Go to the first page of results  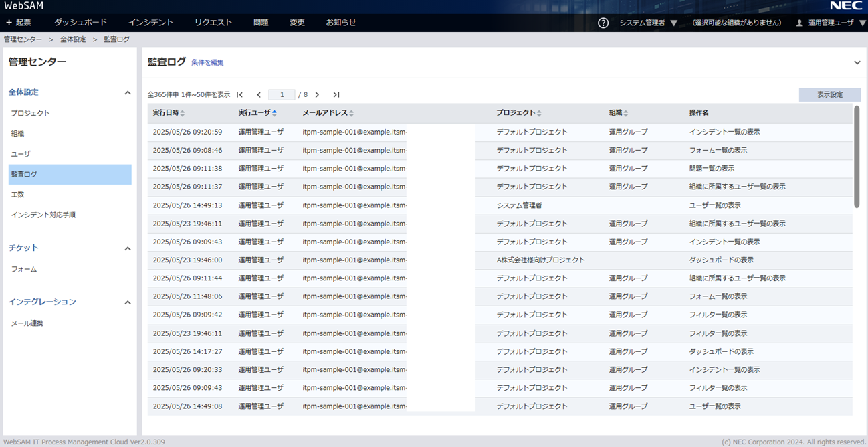[x=240, y=95]
